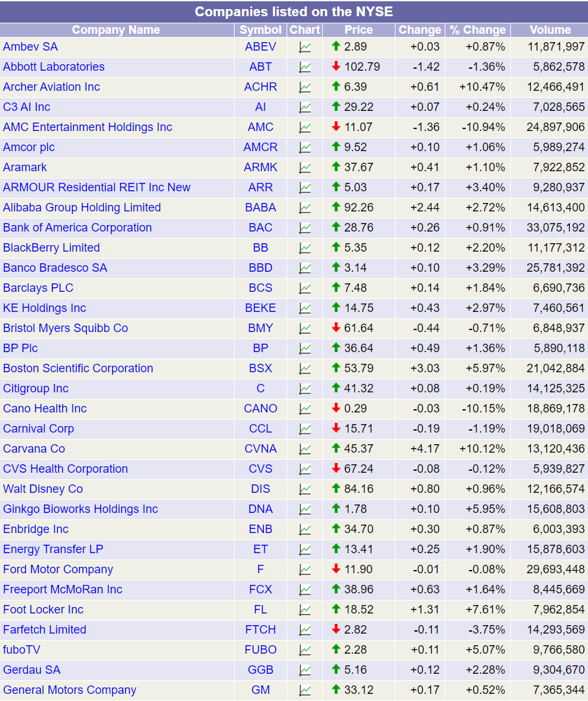This screenshot has width=588, height=701.
Task: Open KE Holdings Inc chart icon
Action: [x=305, y=309]
